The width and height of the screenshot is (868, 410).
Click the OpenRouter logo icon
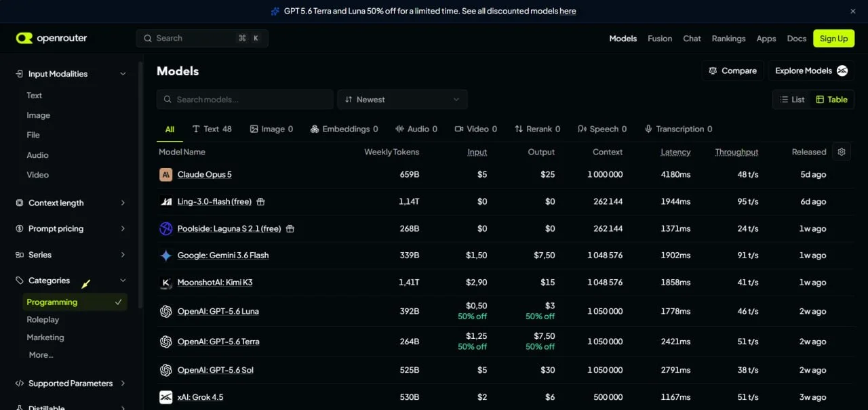pos(24,39)
